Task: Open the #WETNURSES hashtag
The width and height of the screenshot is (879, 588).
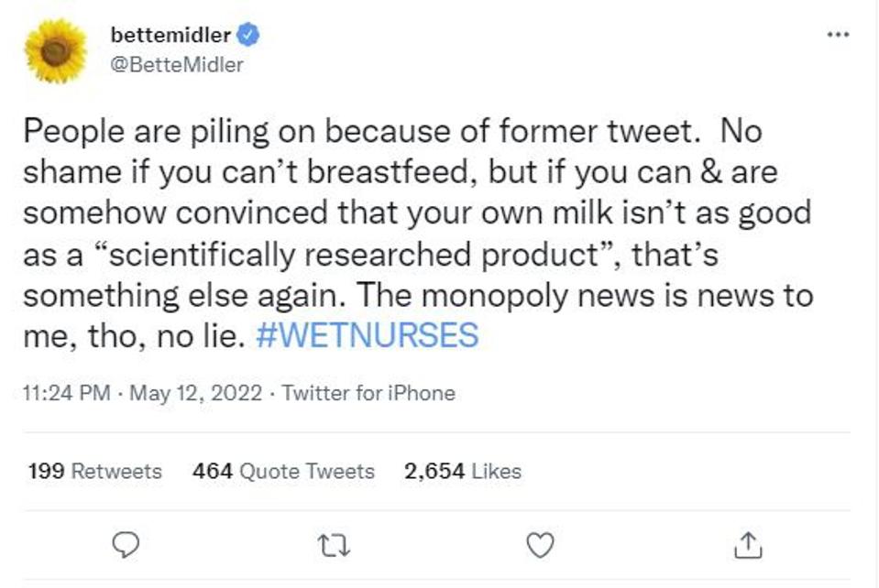Action: tap(367, 335)
